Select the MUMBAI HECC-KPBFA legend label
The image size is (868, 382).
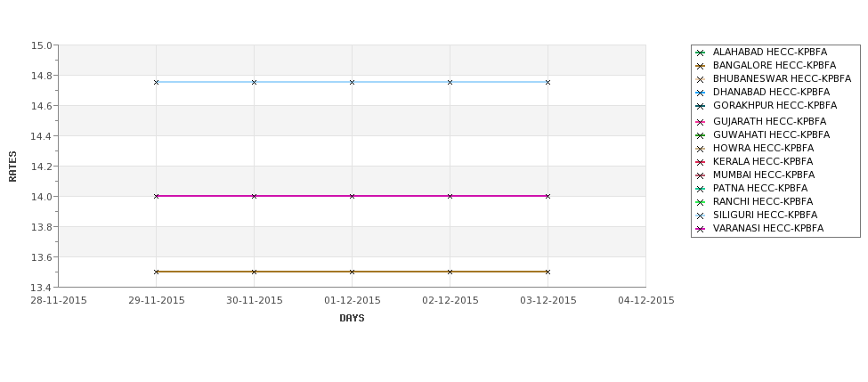pyautogui.click(x=764, y=175)
